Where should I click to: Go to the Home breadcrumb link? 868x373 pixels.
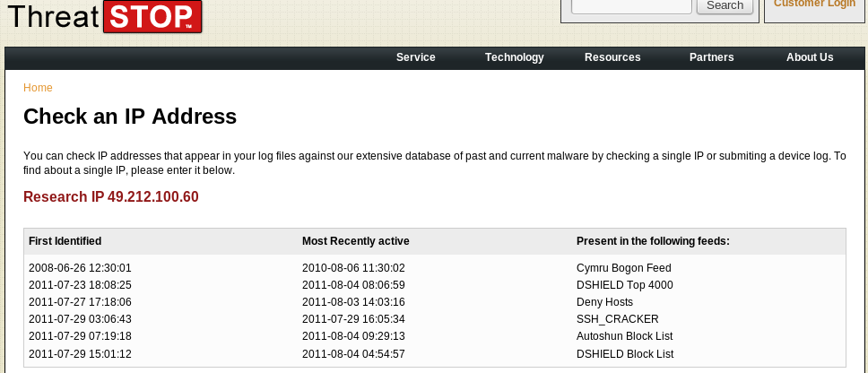point(38,88)
